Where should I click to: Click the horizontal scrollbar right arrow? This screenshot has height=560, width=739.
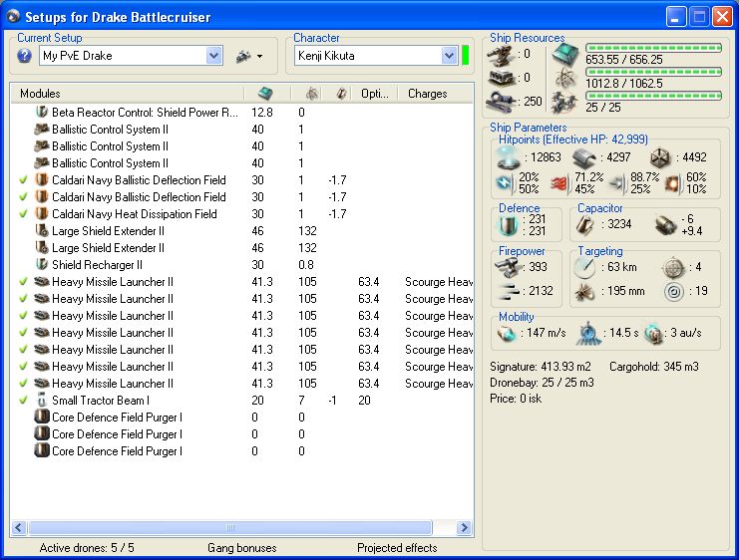[464, 527]
